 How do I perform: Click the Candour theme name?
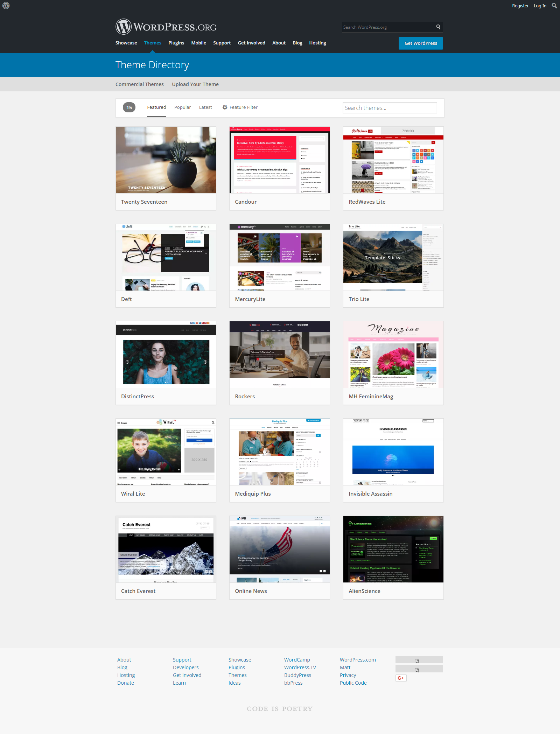[246, 202]
